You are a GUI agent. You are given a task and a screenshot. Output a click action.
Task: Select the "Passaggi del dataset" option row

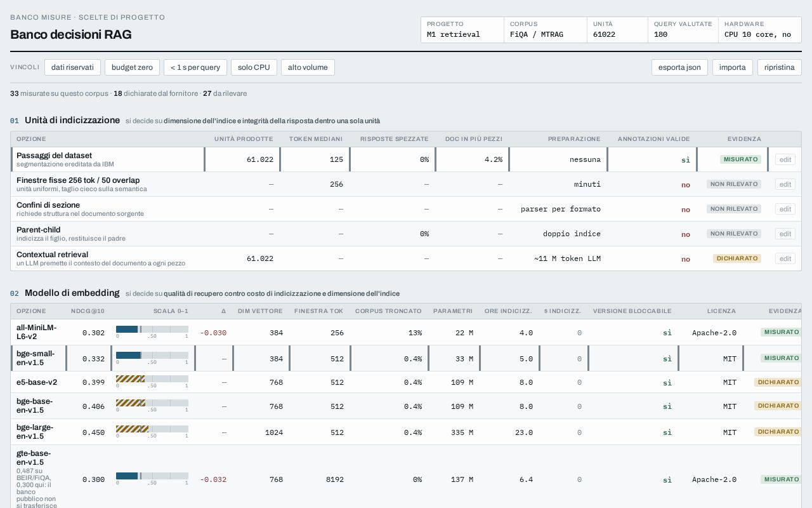pyautogui.click(x=406, y=159)
